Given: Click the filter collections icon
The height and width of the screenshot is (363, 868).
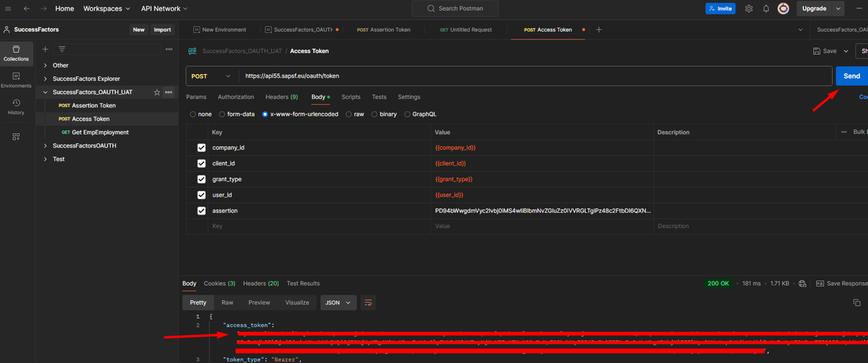Looking at the screenshot, I should (x=62, y=49).
